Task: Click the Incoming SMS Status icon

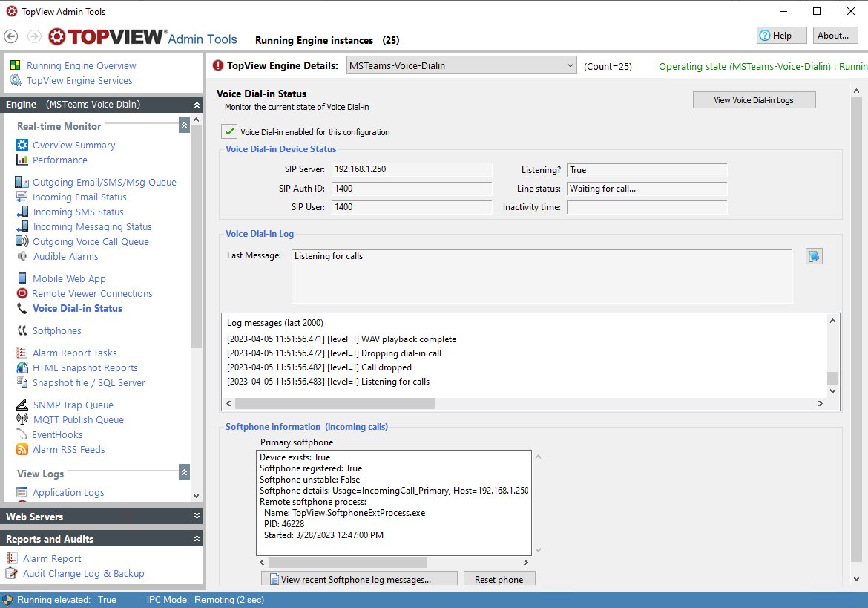Action: [23, 212]
